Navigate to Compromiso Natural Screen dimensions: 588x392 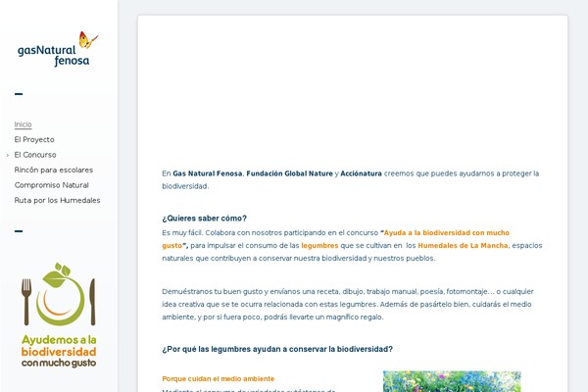point(52,185)
